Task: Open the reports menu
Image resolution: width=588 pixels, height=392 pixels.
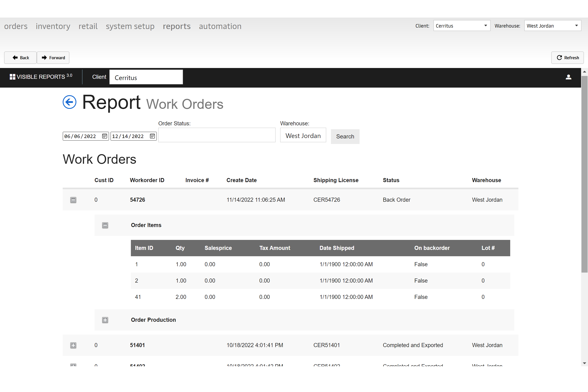Action: (177, 26)
